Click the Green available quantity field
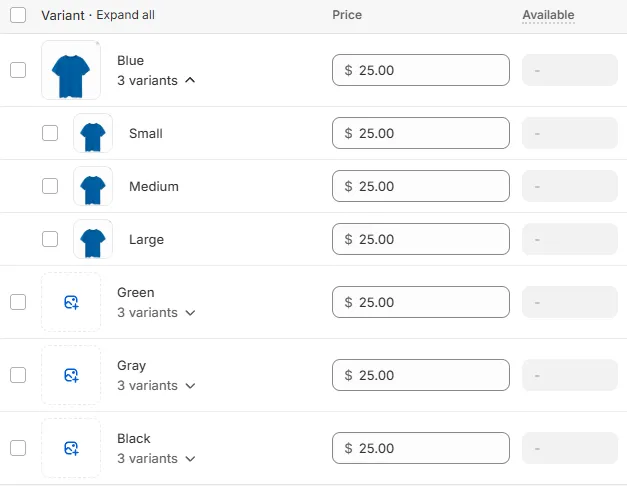 coord(570,302)
